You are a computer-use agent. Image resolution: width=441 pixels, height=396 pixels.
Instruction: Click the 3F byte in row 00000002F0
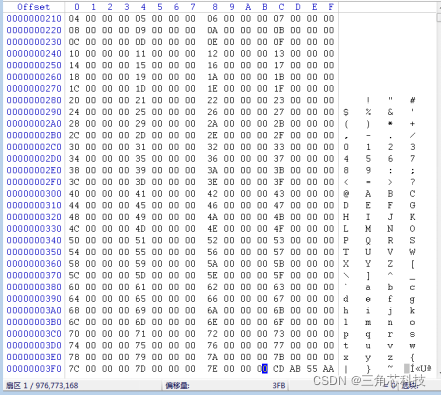[x=279, y=182]
